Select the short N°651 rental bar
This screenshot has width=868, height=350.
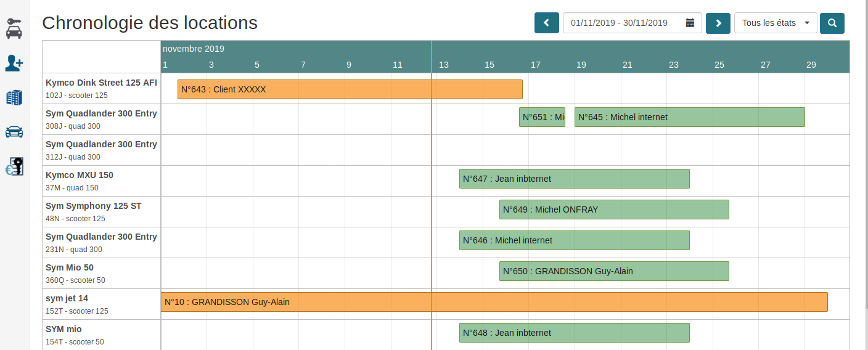click(x=542, y=117)
